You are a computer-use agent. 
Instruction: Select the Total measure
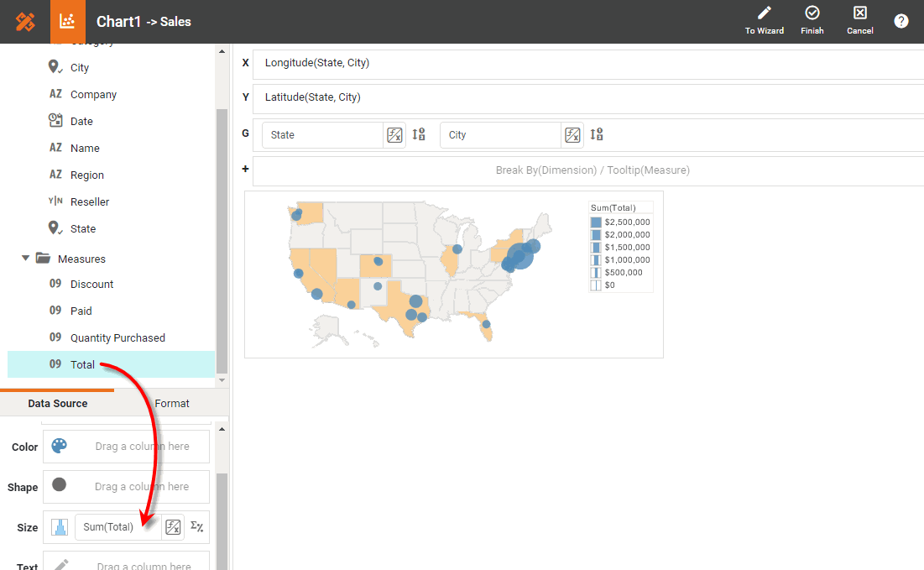(x=82, y=364)
